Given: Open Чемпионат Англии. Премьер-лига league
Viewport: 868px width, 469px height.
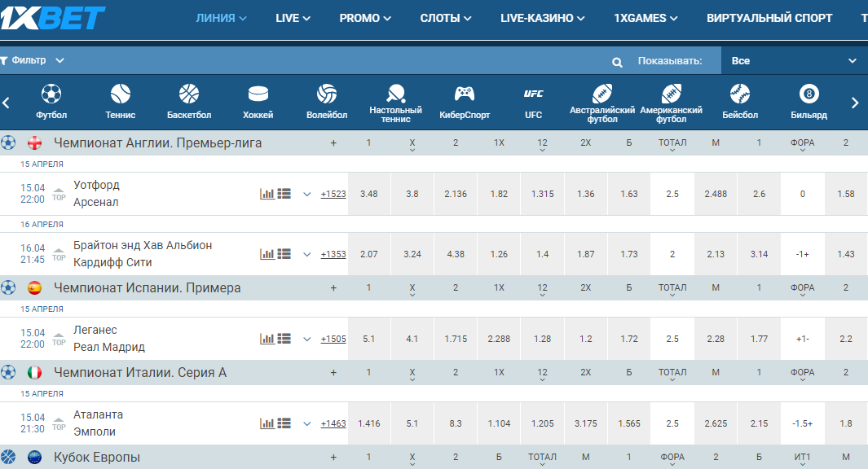Looking at the screenshot, I should [x=158, y=143].
